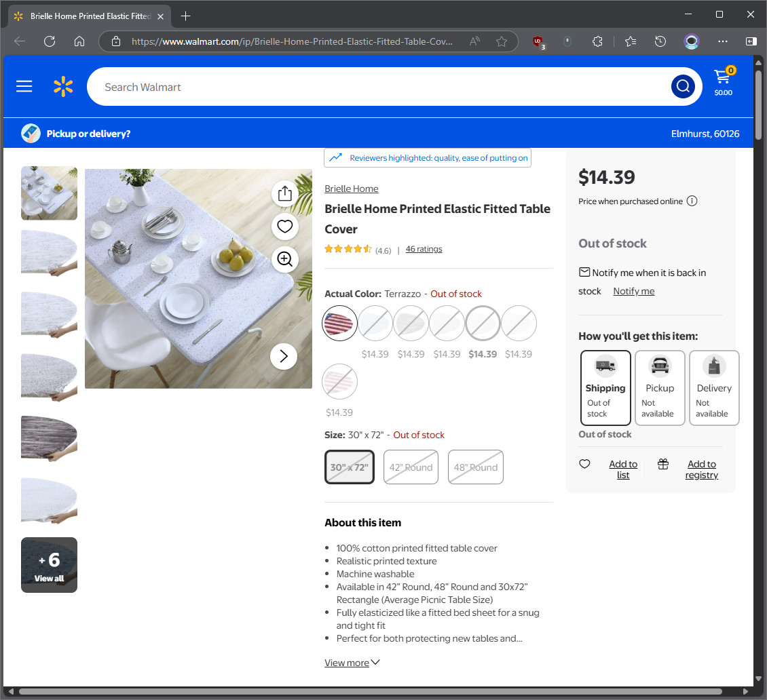Open the shopping cart
This screenshot has width=767, height=700.
tap(724, 81)
